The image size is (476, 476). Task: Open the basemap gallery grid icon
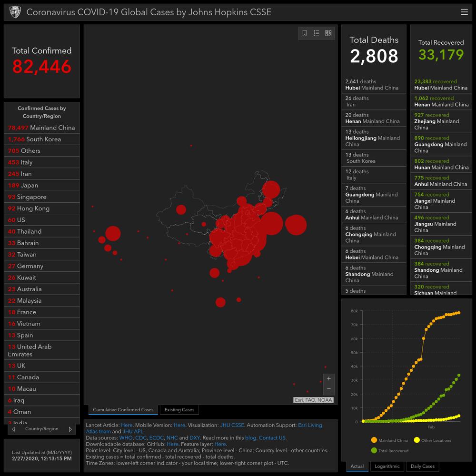pyautogui.click(x=328, y=33)
